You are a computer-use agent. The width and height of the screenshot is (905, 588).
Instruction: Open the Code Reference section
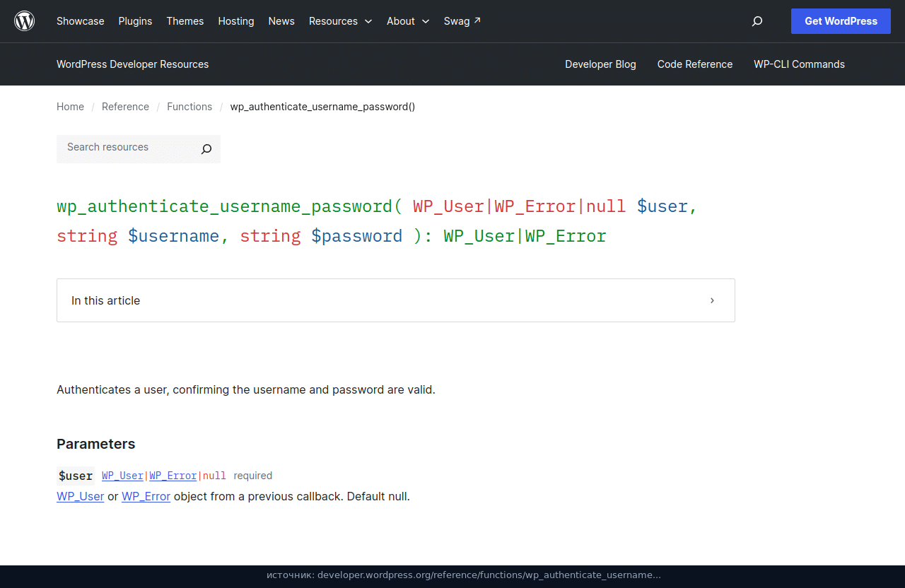click(695, 64)
